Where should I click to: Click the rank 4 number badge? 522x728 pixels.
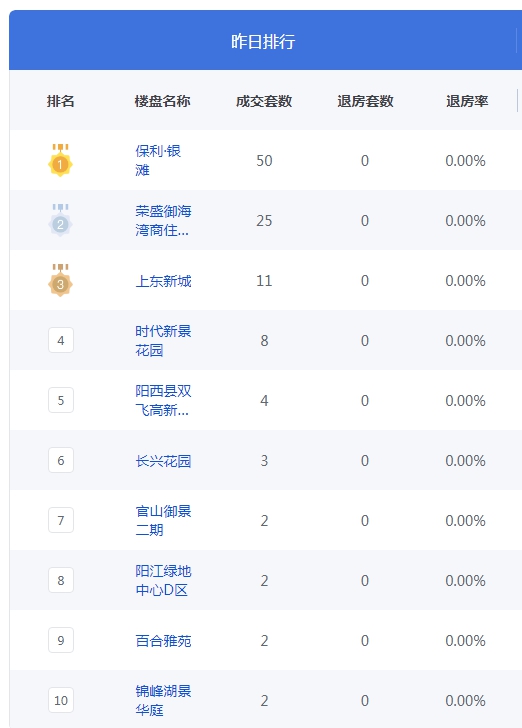pos(61,340)
